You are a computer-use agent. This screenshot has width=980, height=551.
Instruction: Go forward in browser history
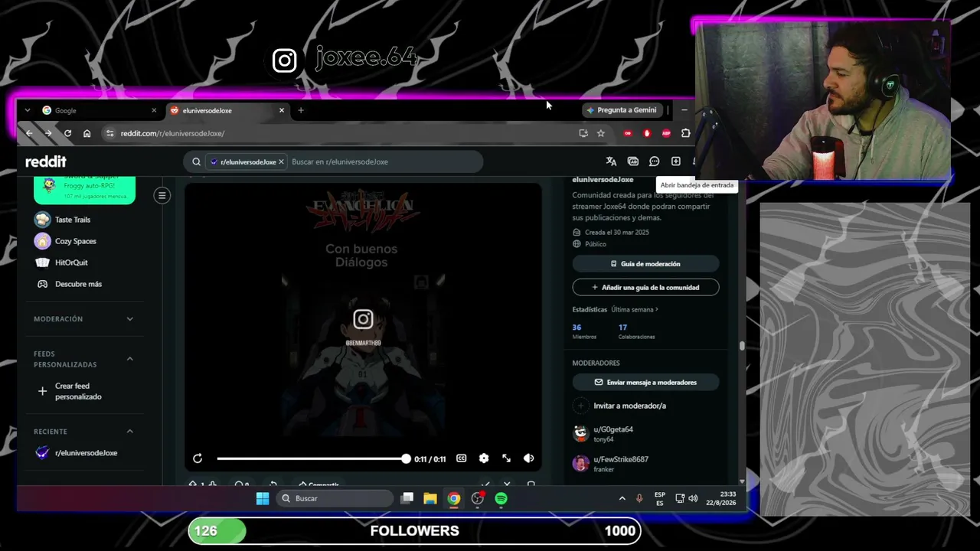pos(48,133)
